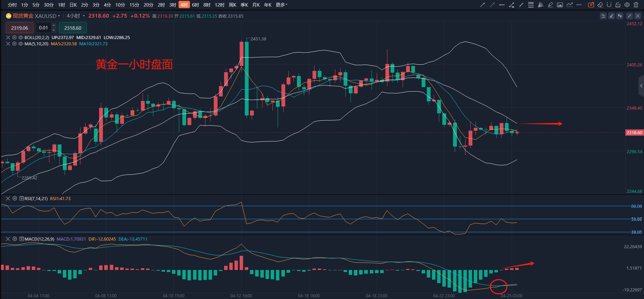Screen dimensions: 644x299
Task: Hide the MA(5,10,20) indicator via eye
Action: pos(21,44)
